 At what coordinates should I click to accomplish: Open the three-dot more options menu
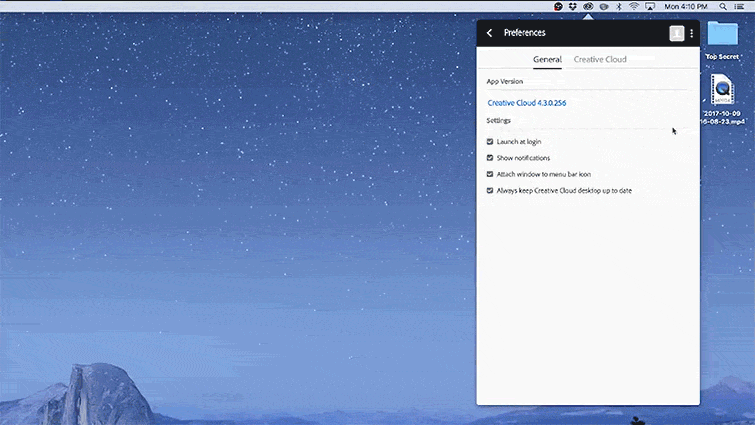point(691,33)
